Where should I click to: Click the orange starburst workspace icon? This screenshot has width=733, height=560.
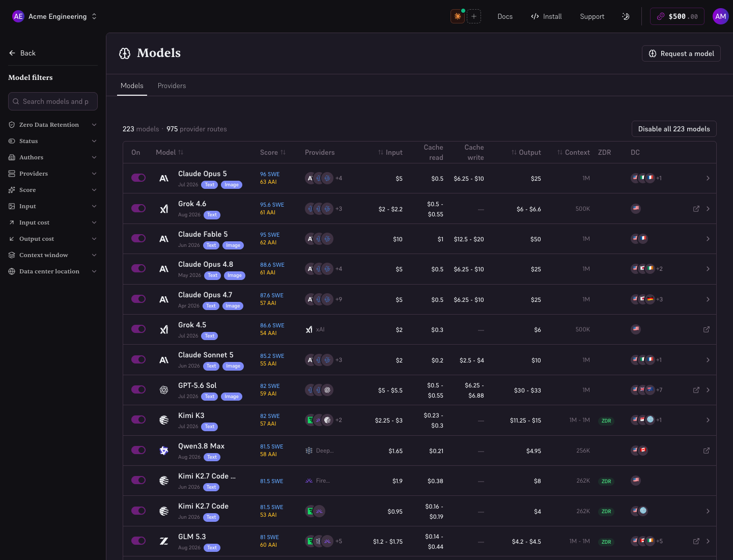pos(458,16)
